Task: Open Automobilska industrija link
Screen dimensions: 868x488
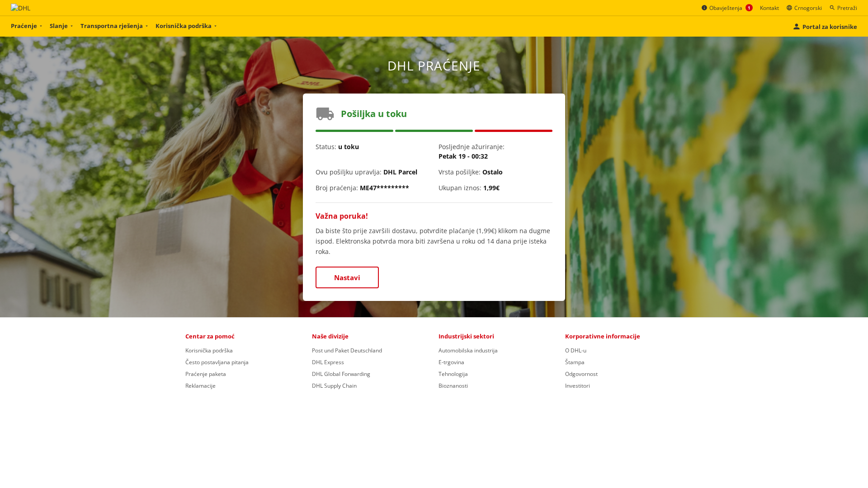Action: (468, 351)
